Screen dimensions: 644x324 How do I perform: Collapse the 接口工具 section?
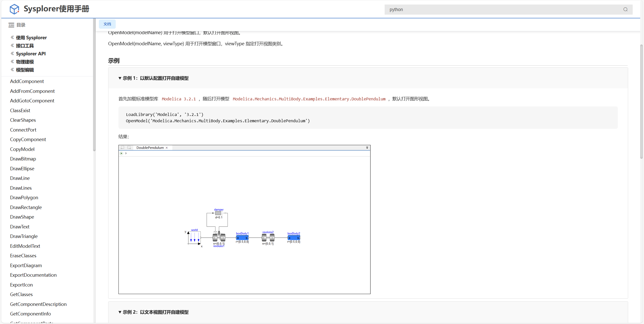pos(12,46)
